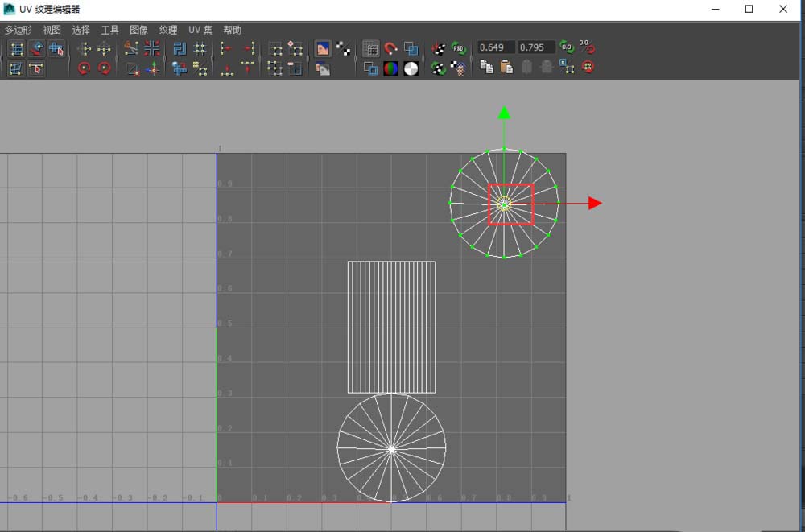Rotate UVs counterclockwise with the red arrow icon

click(x=84, y=69)
